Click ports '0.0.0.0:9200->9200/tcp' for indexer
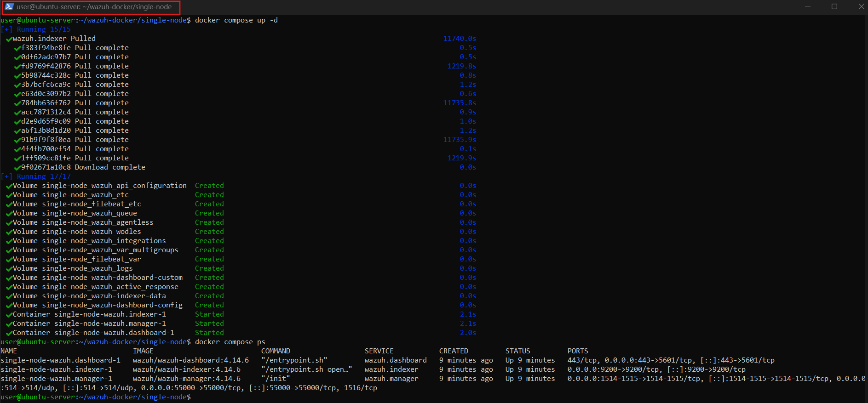The image size is (868, 403). 615,369
